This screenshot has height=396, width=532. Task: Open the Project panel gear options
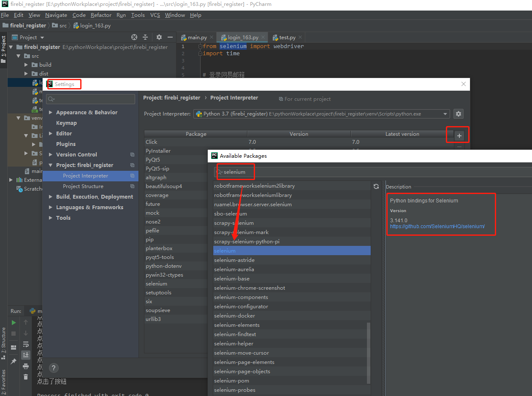tap(159, 37)
